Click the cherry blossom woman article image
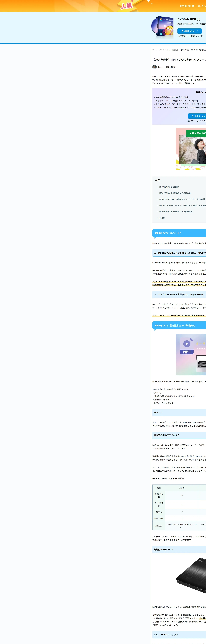The image size is (206, 644). pyautogui.click(x=191, y=149)
